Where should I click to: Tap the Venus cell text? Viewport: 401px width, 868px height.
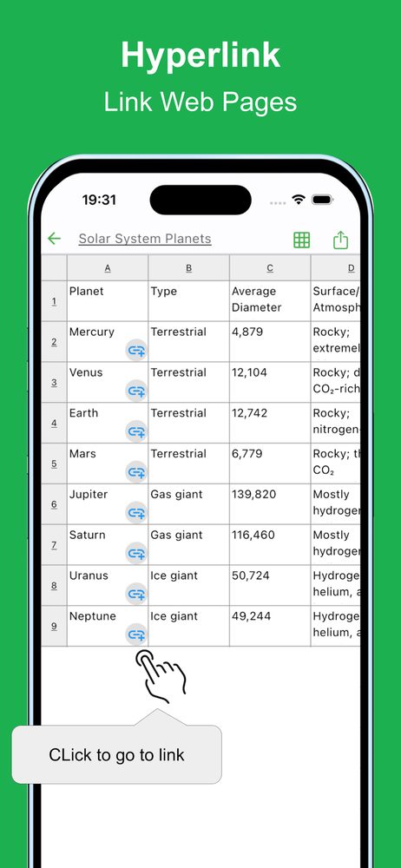pyautogui.click(x=86, y=372)
